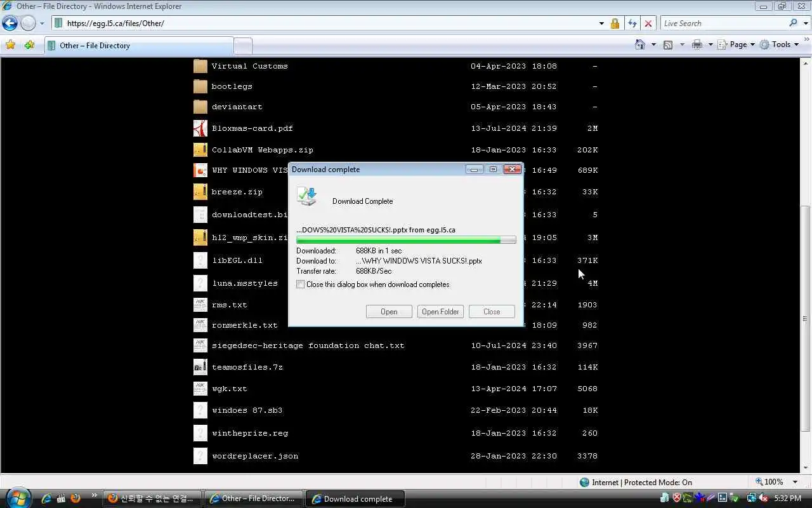The height and width of the screenshot is (508, 812).
Task: Click the wordreplacer.json file name
Action: pos(254,456)
